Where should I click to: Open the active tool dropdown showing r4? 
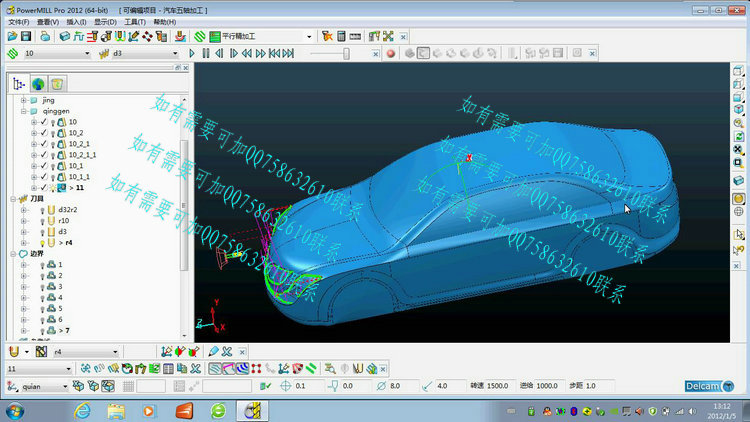coord(115,352)
